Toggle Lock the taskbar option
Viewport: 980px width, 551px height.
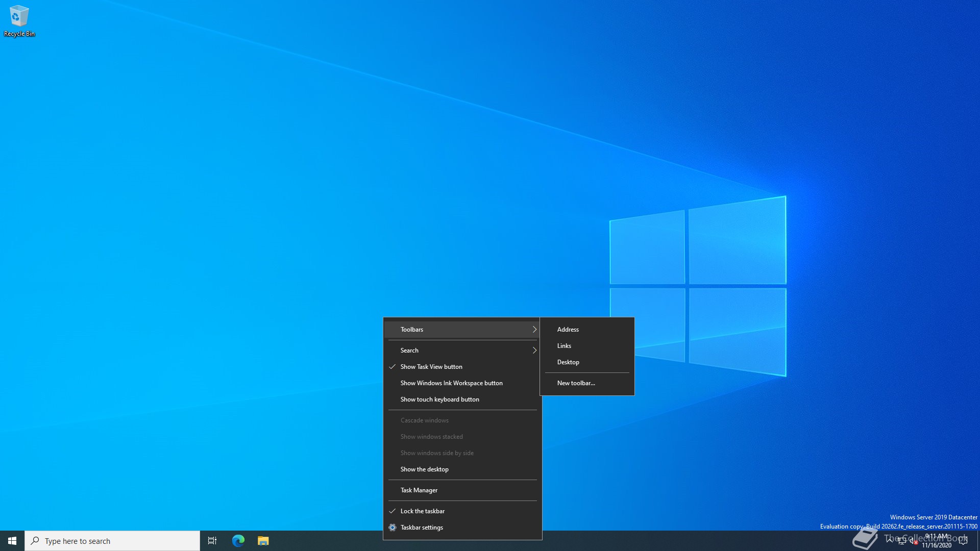(x=422, y=511)
